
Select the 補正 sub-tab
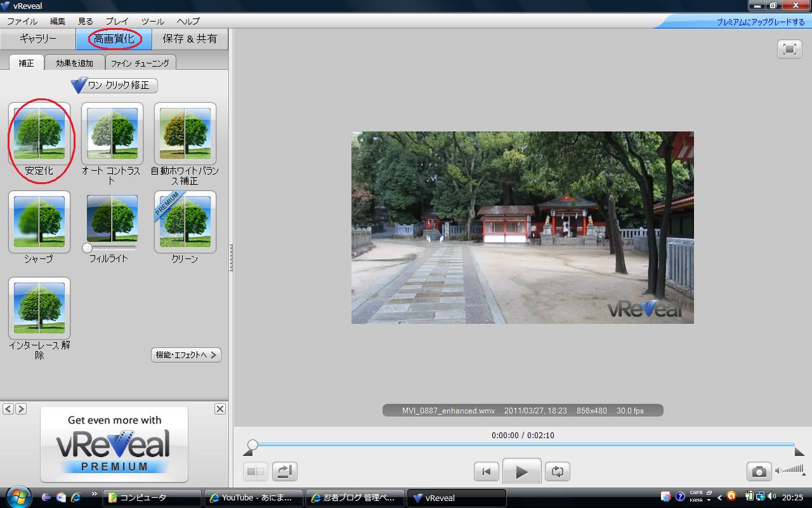(26, 63)
